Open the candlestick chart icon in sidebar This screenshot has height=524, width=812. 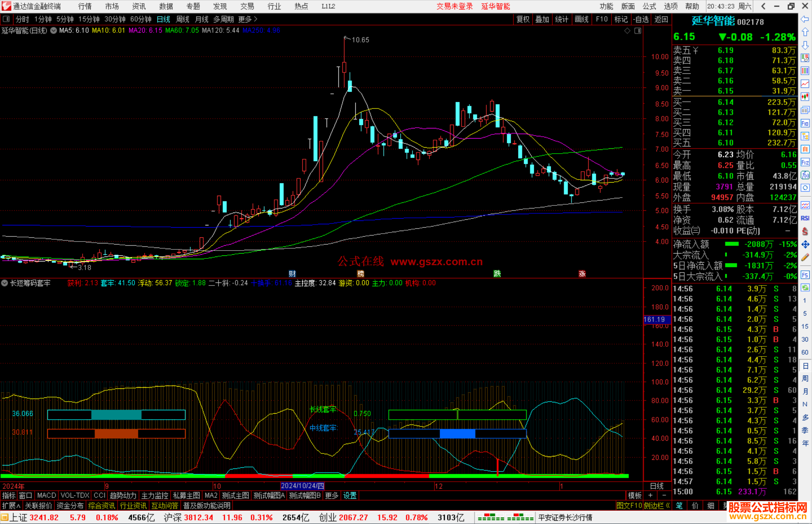805,97
